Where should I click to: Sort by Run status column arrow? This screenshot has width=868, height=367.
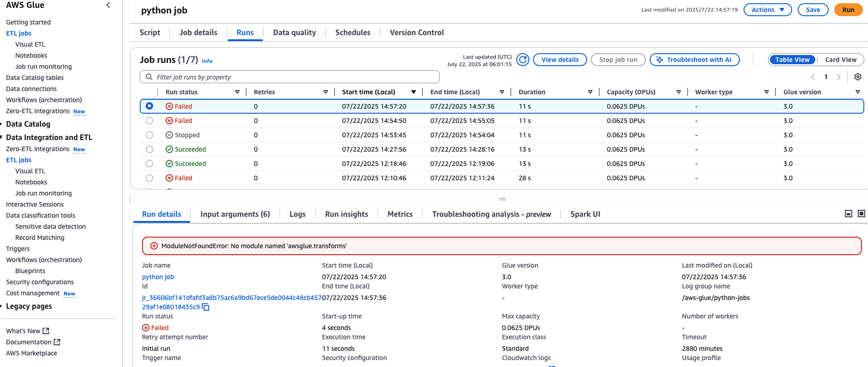[237, 92]
